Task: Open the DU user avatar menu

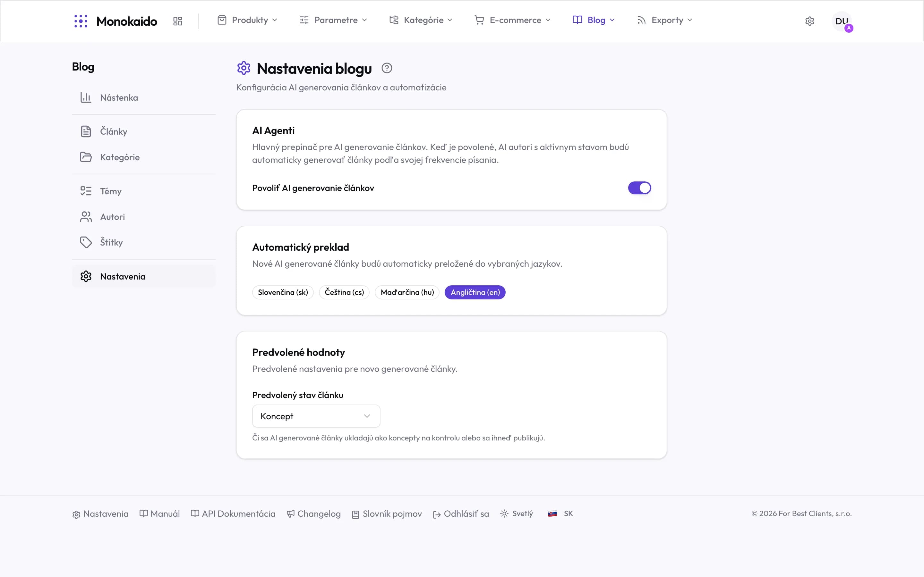Action: click(842, 21)
